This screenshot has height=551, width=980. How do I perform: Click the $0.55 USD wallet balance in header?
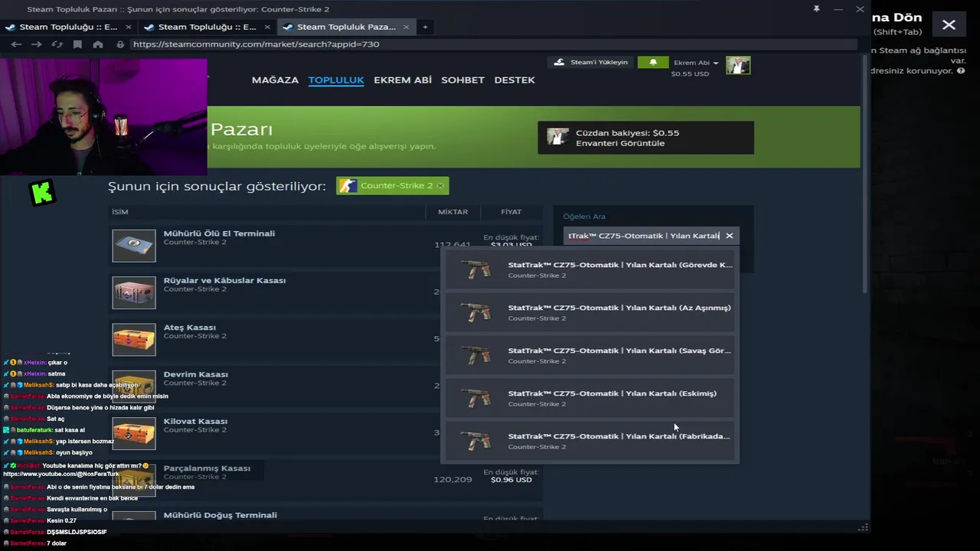[x=690, y=74]
